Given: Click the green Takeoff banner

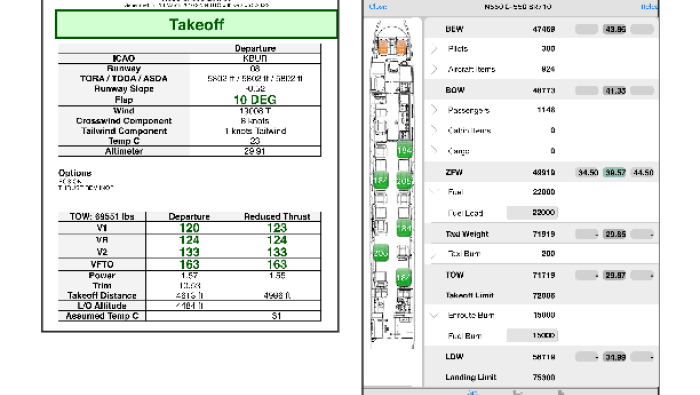Looking at the screenshot, I should coord(196,24).
